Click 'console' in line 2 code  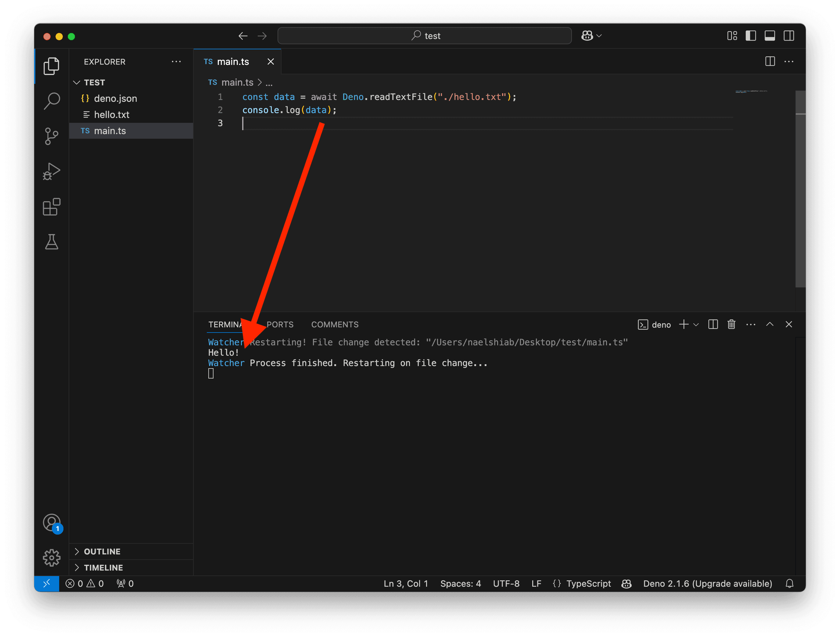(x=260, y=110)
